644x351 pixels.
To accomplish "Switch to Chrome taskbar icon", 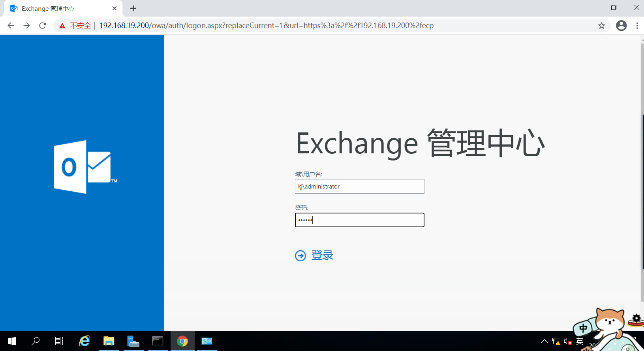I will [x=182, y=341].
